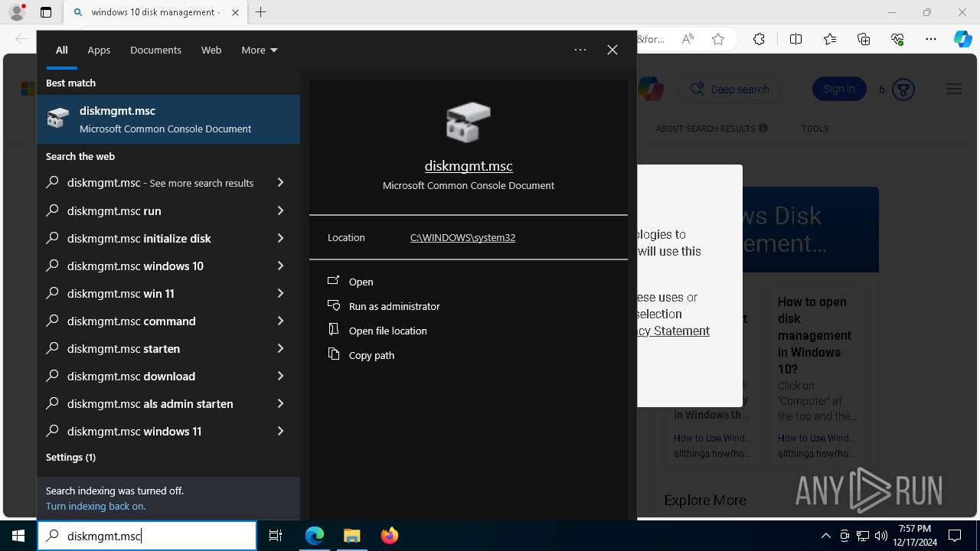The height and width of the screenshot is (551, 980).
Task: Open File Explorer from taskbar
Action: click(351, 536)
